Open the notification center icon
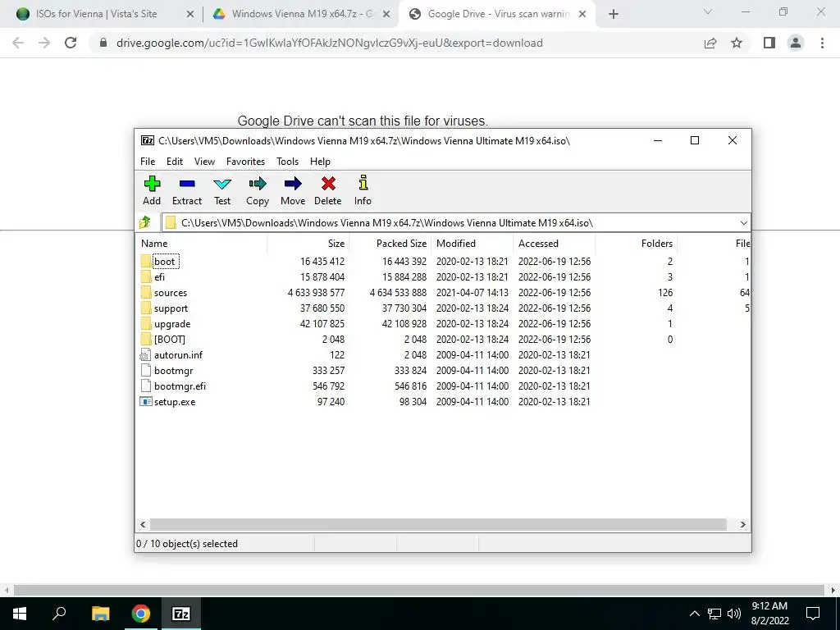The image size is (840, 630). tap(813, 614)
